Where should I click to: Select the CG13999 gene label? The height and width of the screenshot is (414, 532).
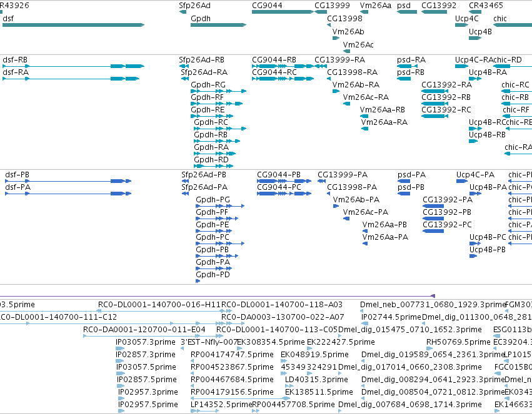pyautogui.click(x=332, y=6)
